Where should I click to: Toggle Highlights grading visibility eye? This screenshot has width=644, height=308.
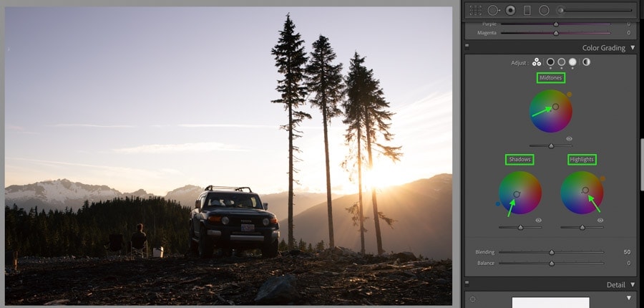point(600,221)
